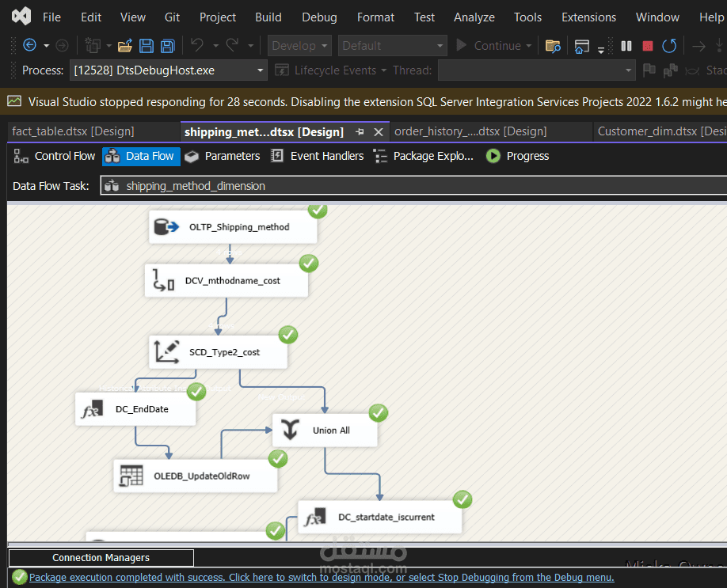Open the Process dropdown for DtsDebugHost.exe

pos(261,70)
